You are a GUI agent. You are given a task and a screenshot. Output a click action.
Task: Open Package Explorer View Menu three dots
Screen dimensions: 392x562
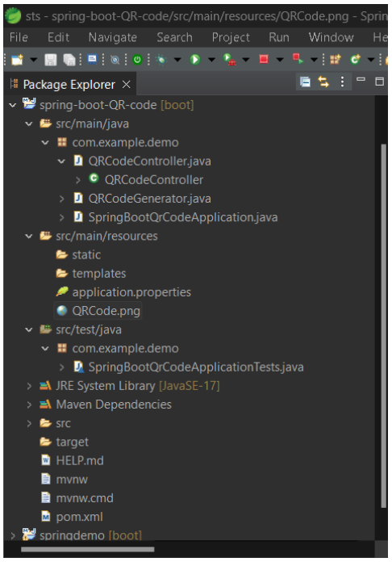point(342,82)
